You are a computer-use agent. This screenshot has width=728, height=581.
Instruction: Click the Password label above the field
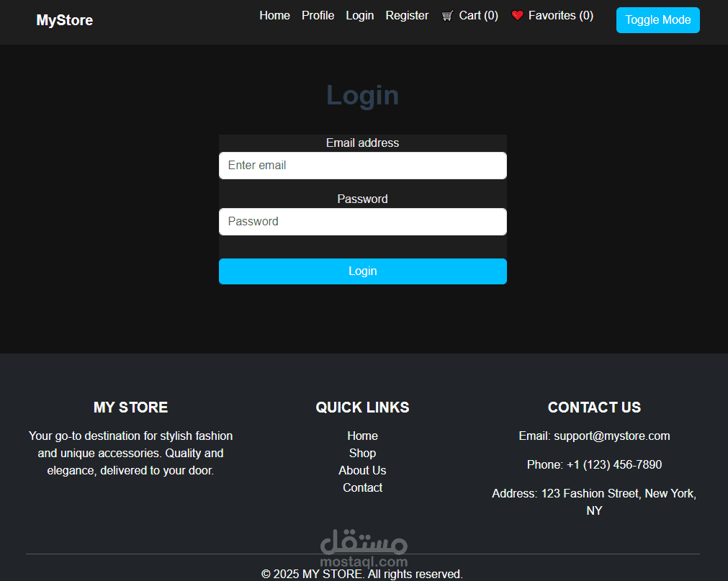coord(362,199)
